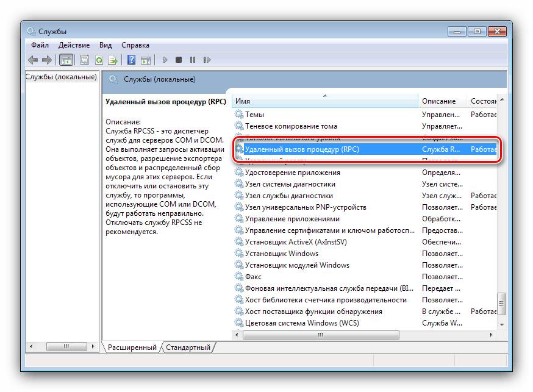Screen dimensions: 533x392
Task: Click the services list horizontal scrollbar right arrow
Action: point(492,335)
